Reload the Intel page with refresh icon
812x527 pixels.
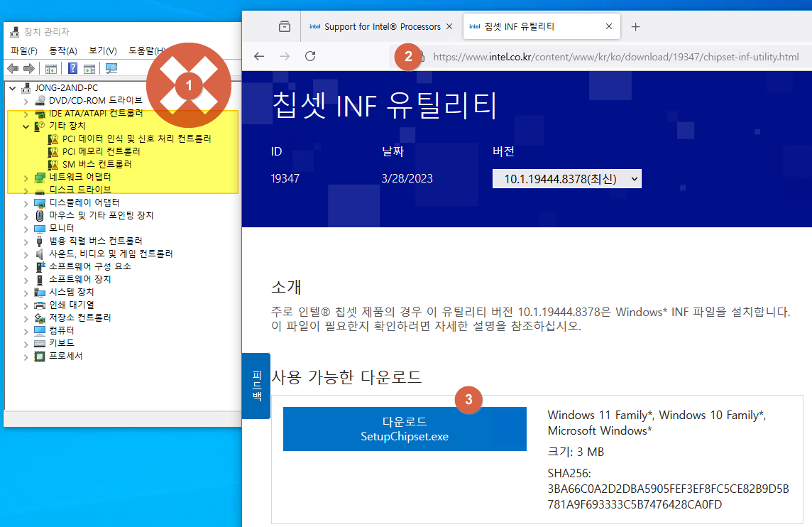(x=310, y=56)
